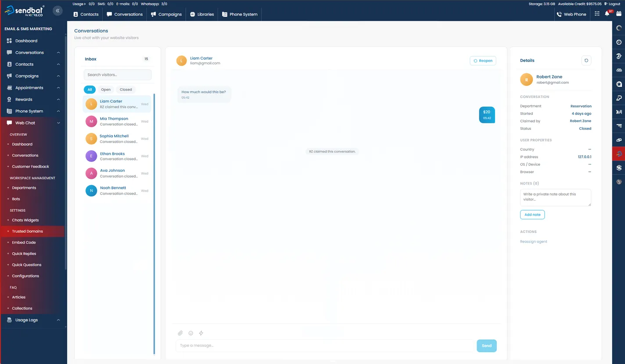Click Noah Bennett's avatar in the inbox
The width and height of the screenshot is (625, 364).
(91, 191)
